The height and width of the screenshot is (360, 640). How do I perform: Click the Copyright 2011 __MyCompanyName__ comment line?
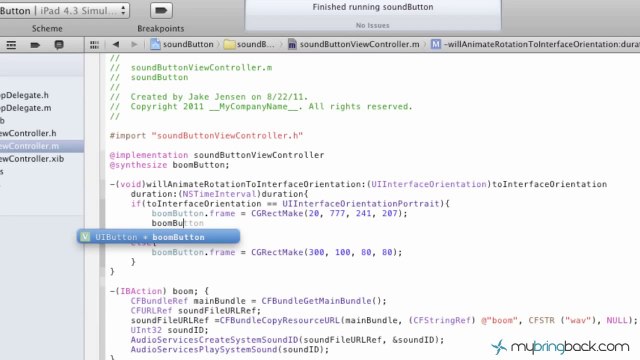(261, 107)
